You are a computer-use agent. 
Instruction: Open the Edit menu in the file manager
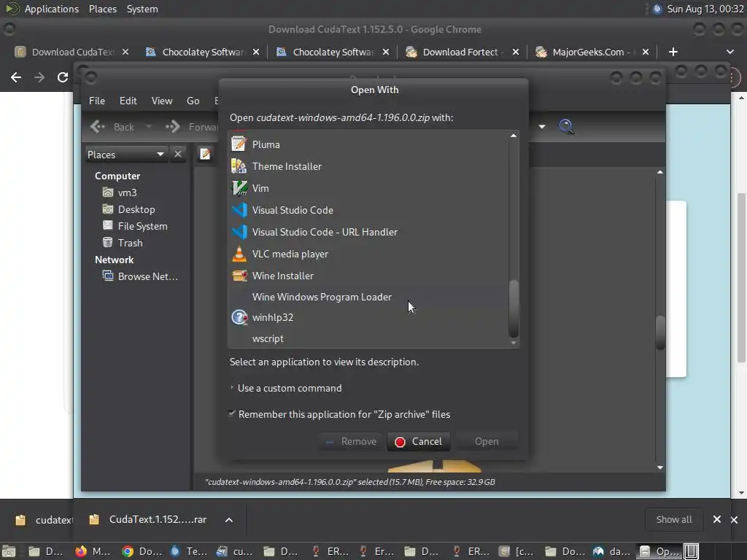pyautogui.click(x=128, y=101)
